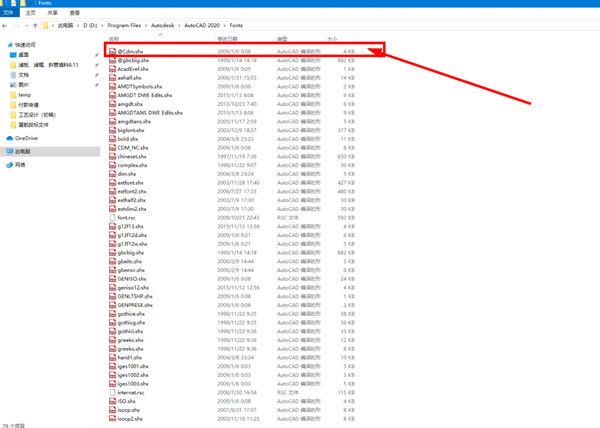Select the @gbcbig.shx file icon
The height and width of the screenshot is (428, 600).
(x=112, y=60)
